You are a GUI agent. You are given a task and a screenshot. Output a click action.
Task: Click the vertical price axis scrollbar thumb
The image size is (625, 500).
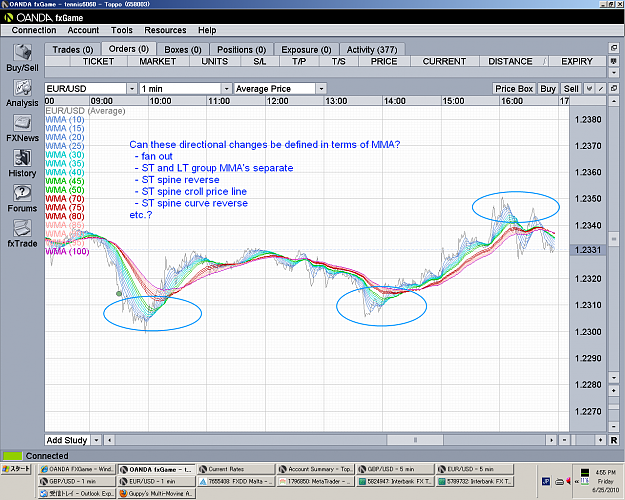pyautogui.click(x=614, y=238)
